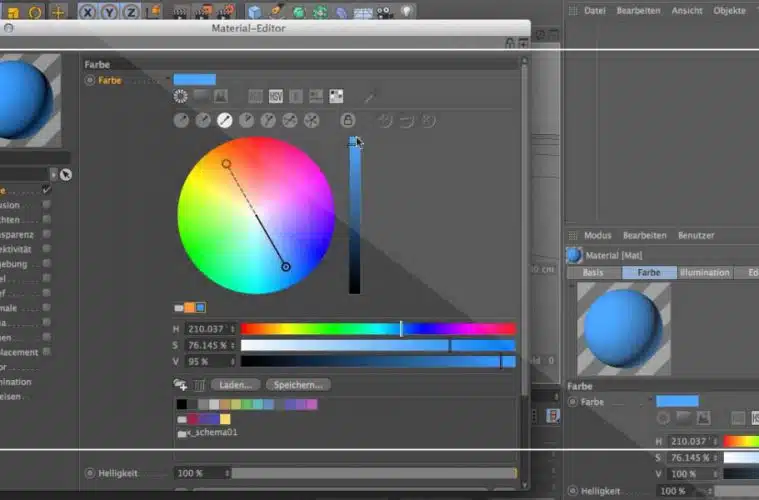Viewport: 759px width, 500px height.
Task: Open the color-from-picture mode icon
Action: pos(220,97)
